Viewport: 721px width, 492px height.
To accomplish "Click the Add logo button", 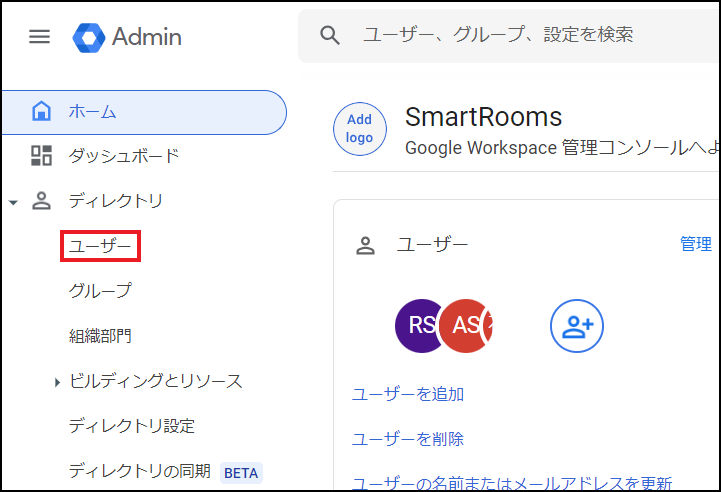I will 359,129.
